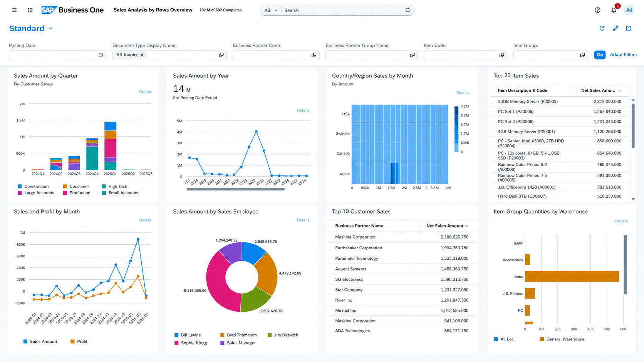Click the High Tech legend swatch
644x362 pixels.
point(104,187)
